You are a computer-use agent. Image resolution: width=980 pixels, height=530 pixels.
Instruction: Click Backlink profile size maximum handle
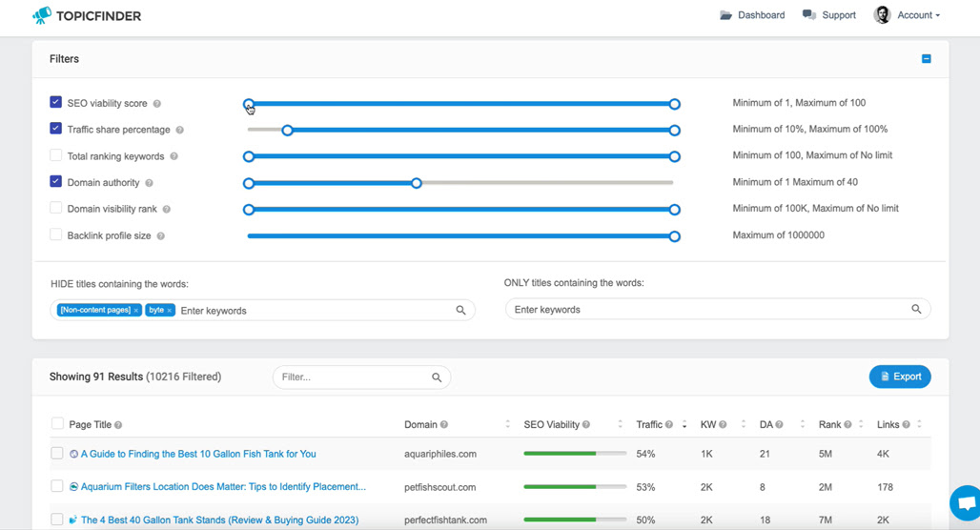tap(674, 236)
